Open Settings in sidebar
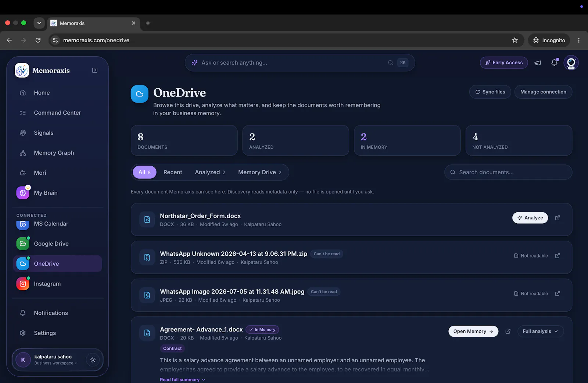 [x=57, y=333]
